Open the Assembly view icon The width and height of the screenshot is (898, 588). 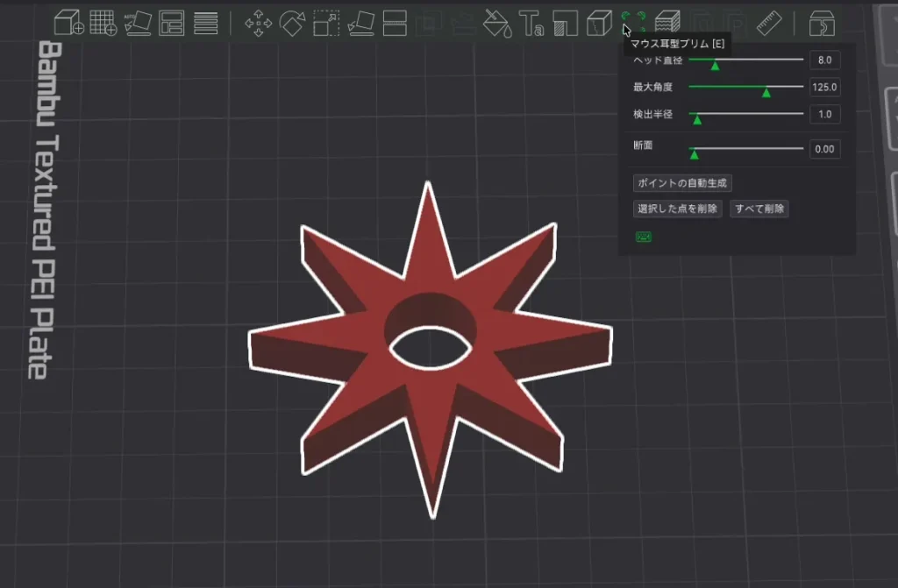pos(822,24)
